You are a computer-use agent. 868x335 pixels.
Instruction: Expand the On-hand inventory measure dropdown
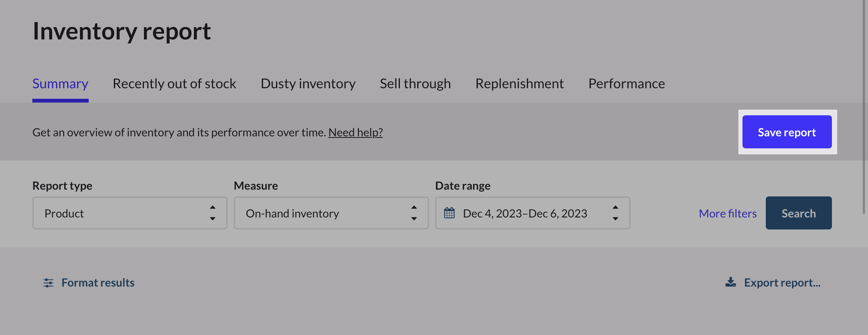click(323, 213)
